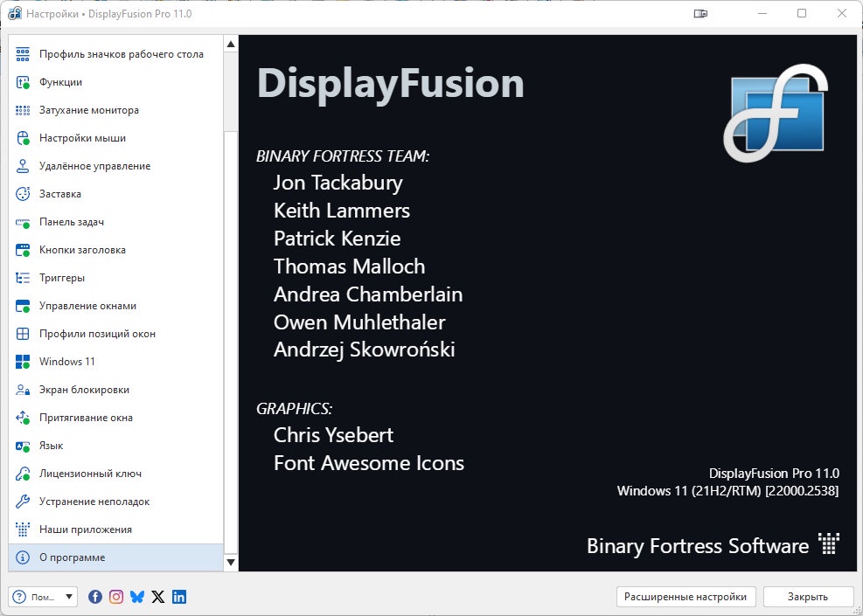Open the X (Twitter) link

pyautogui.click(x=158, y=597)
